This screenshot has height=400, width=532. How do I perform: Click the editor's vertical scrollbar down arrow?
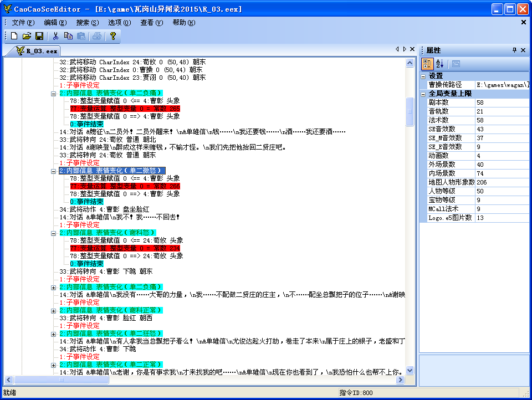tap(410, 371)
